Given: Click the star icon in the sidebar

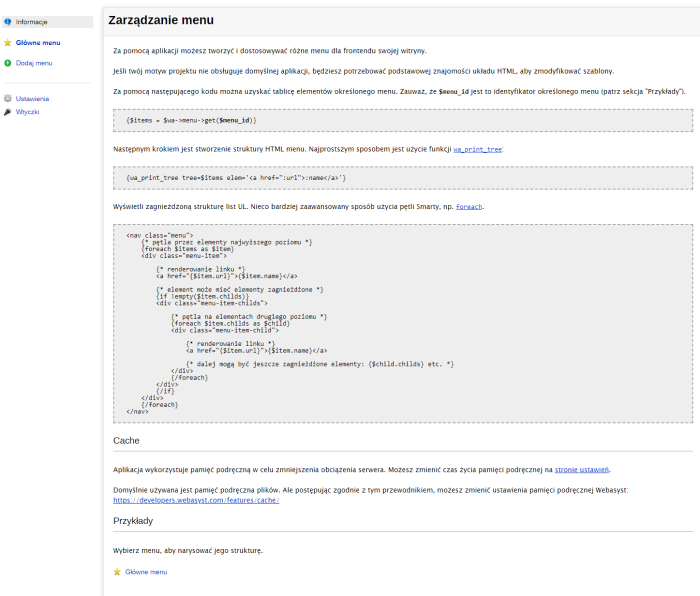Looking at the screenshot, I should point(8,43).
